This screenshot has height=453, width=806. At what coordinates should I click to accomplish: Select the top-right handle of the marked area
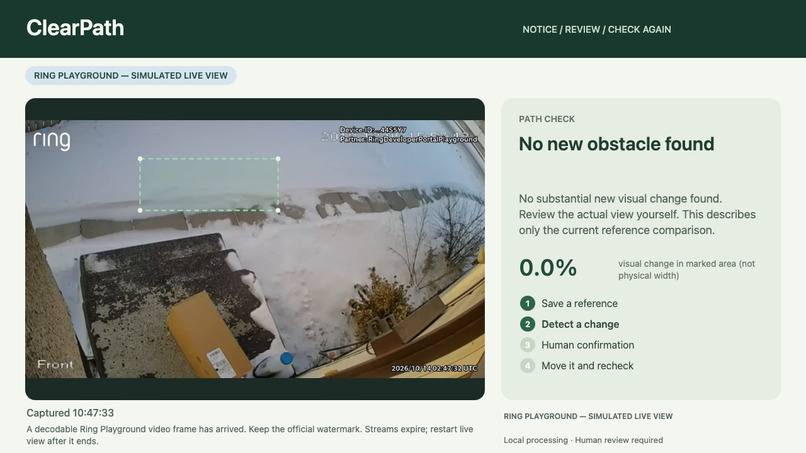(278, 159)
